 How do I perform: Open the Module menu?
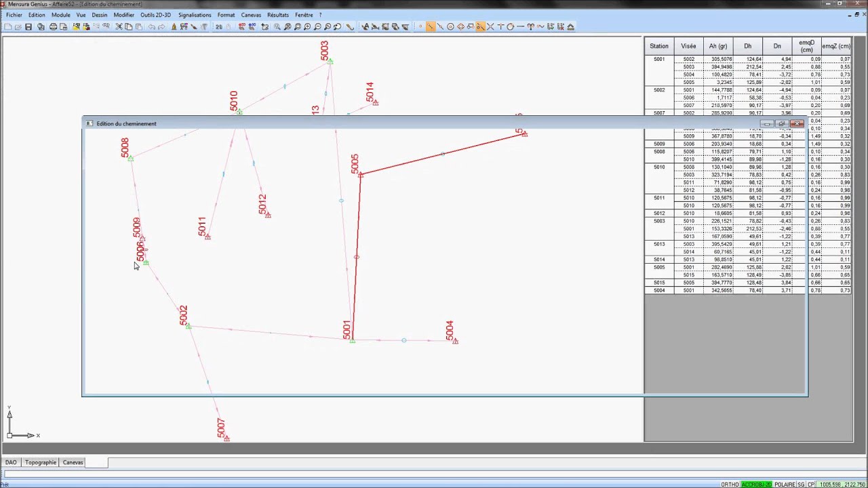tap(60, 15)
